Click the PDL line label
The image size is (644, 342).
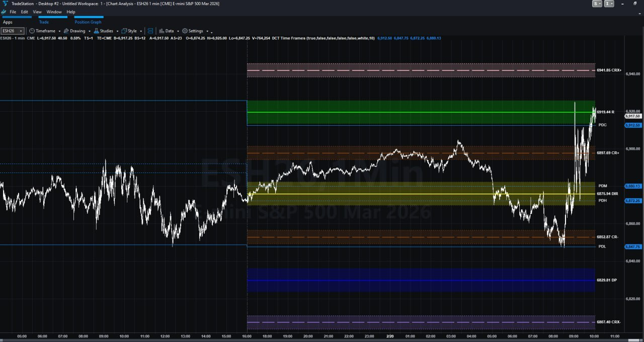click(602, 246)
